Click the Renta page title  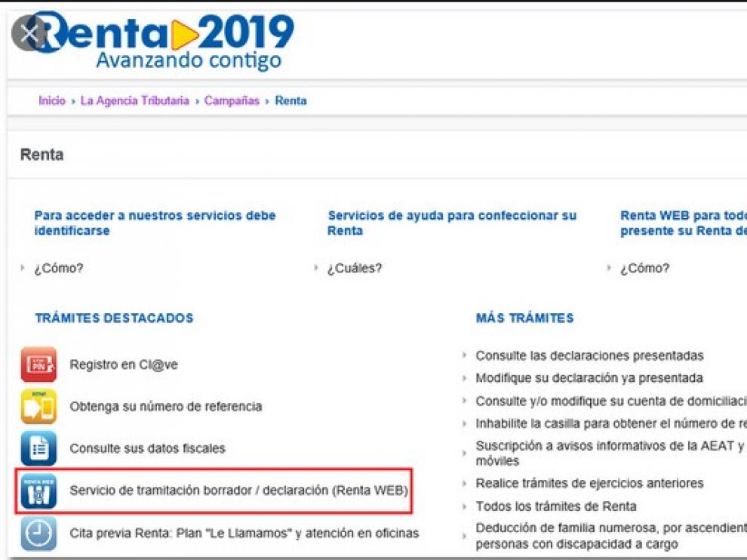42,155
